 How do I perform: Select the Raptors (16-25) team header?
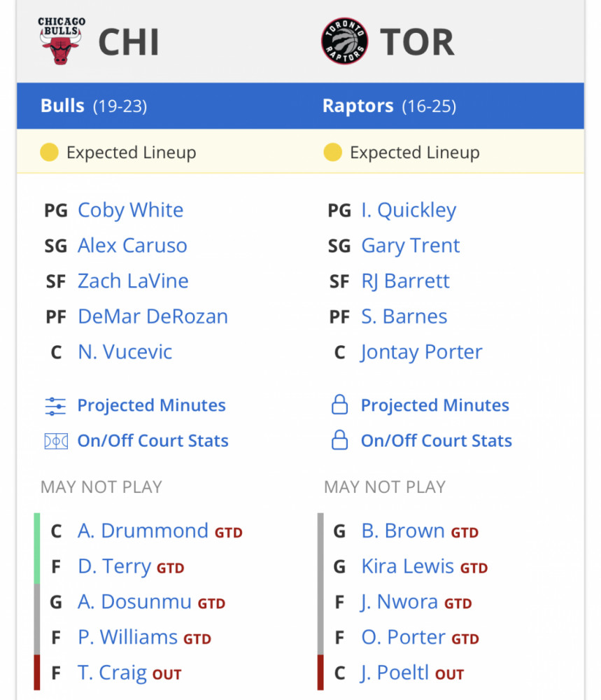pyautogui.click(x=389, y=106)
